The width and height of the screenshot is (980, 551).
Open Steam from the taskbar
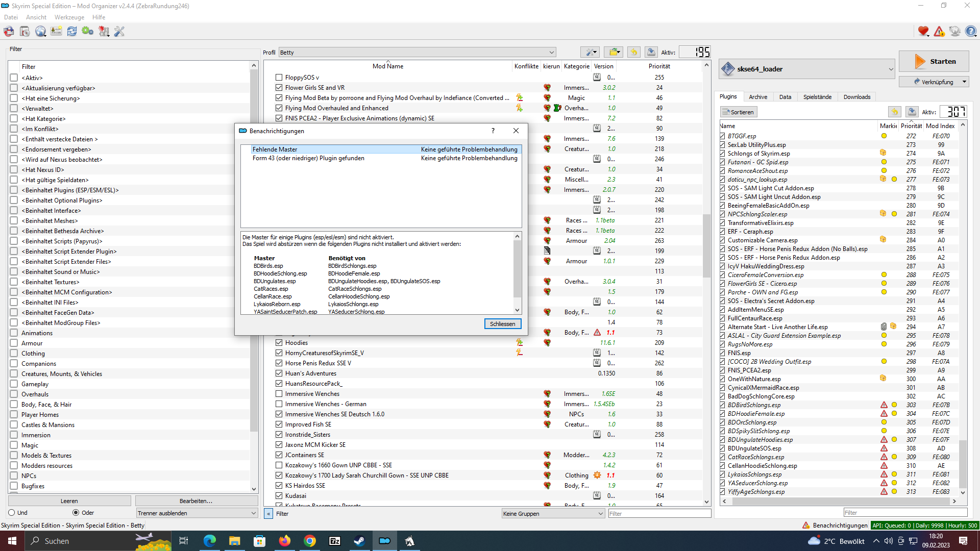point(360,541)
